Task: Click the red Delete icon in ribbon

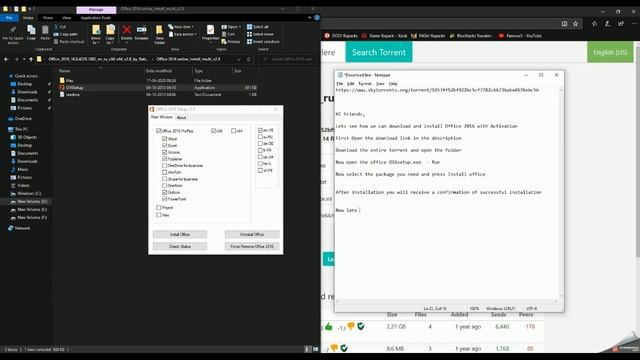Action: point(127,33)
